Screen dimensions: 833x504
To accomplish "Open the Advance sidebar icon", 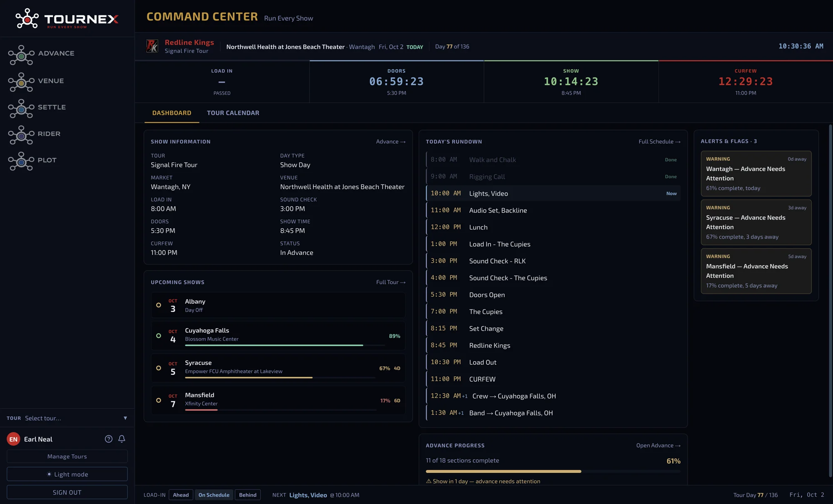I will (x=21, y=55).
